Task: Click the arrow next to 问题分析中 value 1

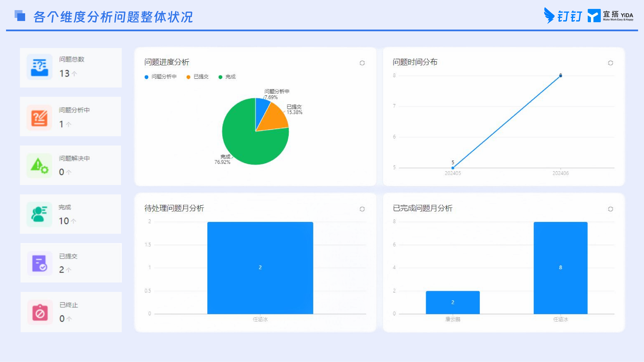Action: pos(68,124)
